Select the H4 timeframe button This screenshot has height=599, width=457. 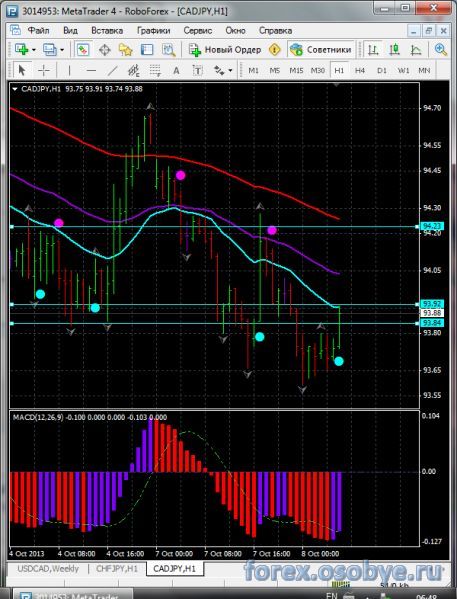point(360,70)
